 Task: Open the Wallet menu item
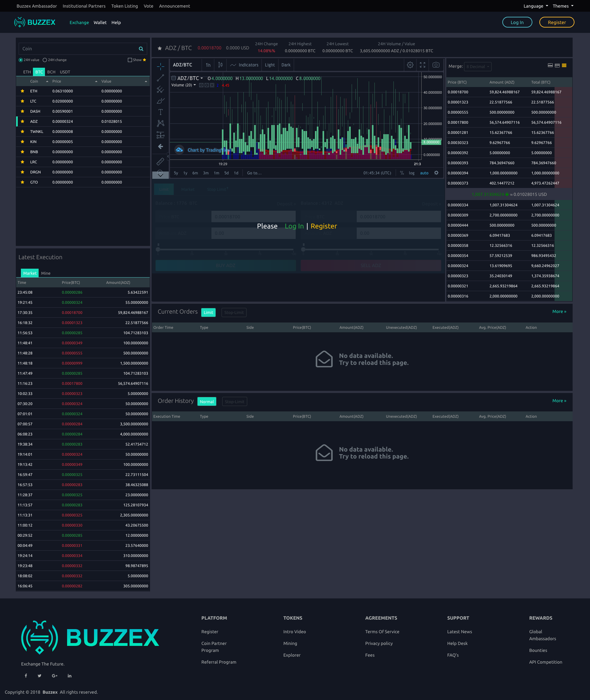[x=100, y=22]
